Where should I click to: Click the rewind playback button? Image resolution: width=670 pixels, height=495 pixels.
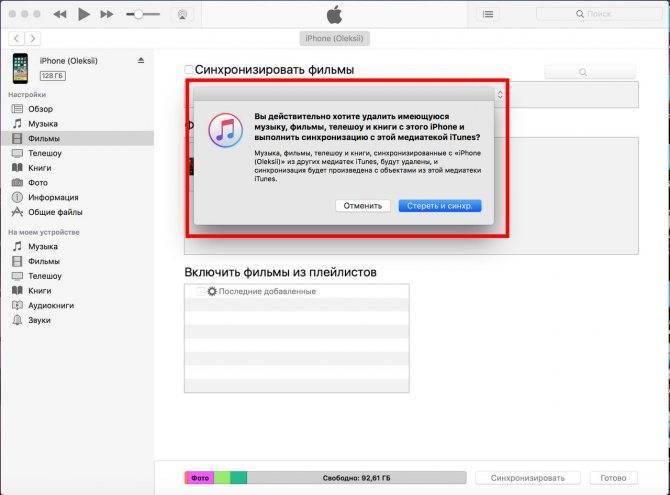pos(60,15)
